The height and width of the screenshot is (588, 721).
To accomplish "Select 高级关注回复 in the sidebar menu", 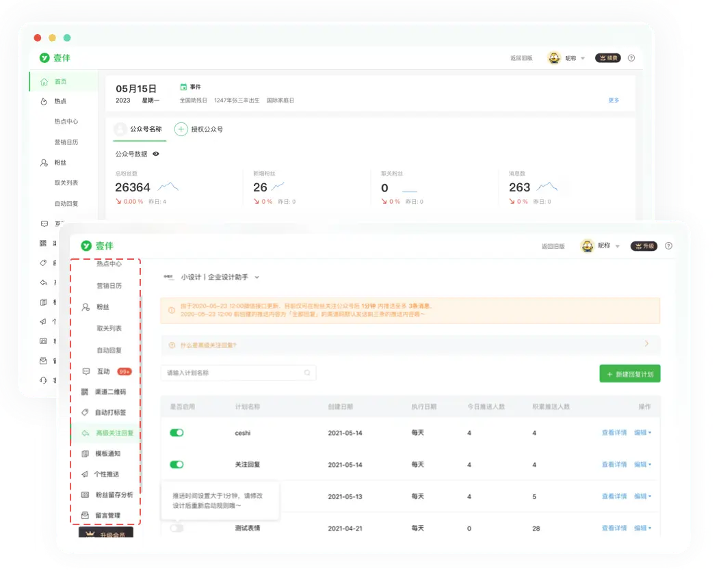I will [x=114, y=433].
